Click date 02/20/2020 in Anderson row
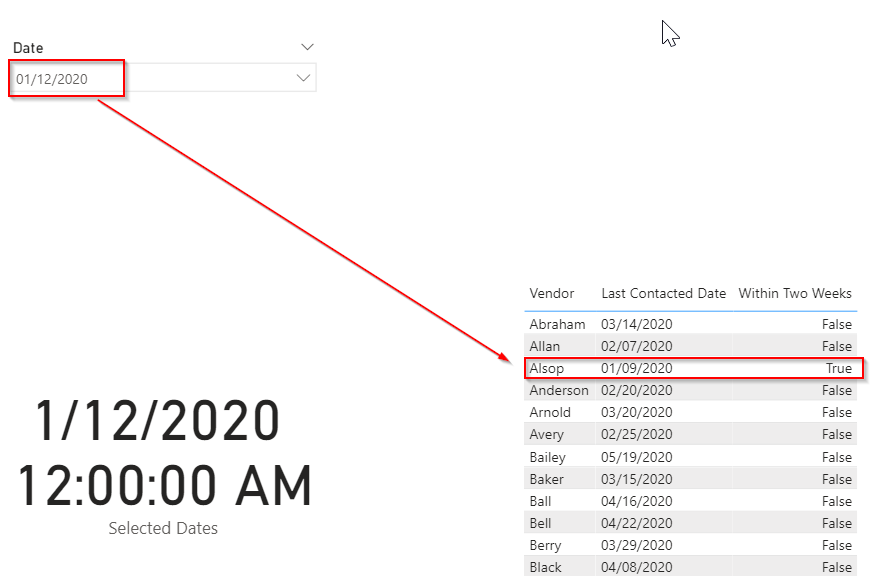The height and width of the screenshot is (576, 889). [x=637, y=391]
